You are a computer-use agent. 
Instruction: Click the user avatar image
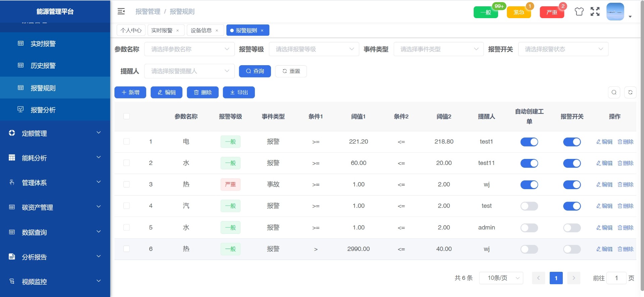(x=615, y=12)
